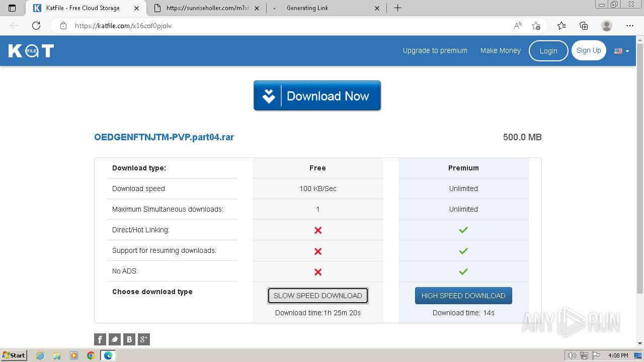Viewport: 644px width, 362px height.
Task: Open the VK share icon
Action: click(x=129, y=339)
